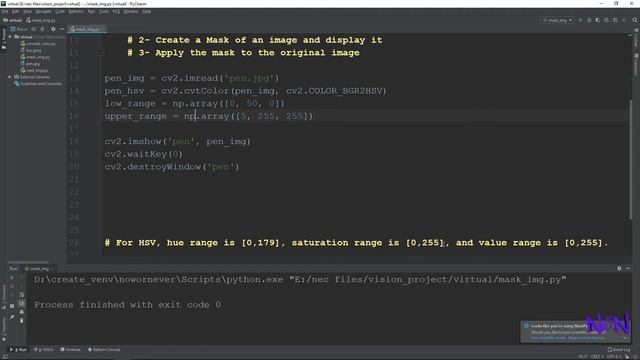Click the 'Process finished with exit code 0' output
The width and height of the screenshot is (640, 360).
click(127, 305)
